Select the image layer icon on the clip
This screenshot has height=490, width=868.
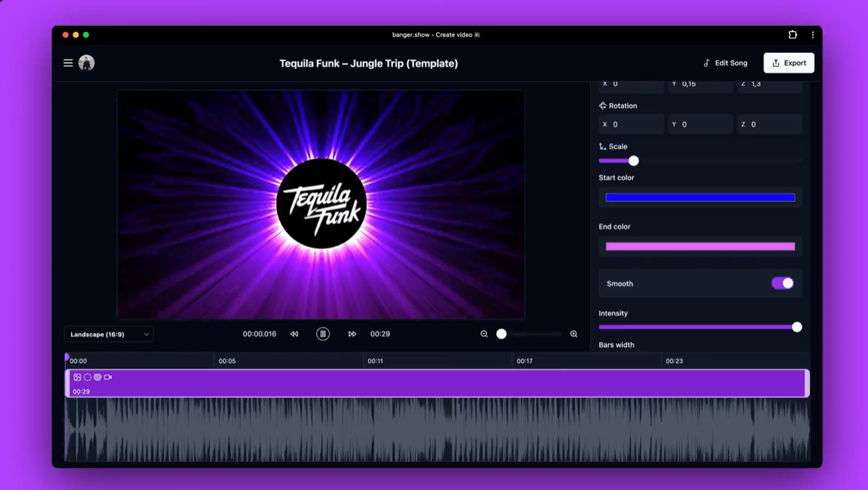[77, 377]
